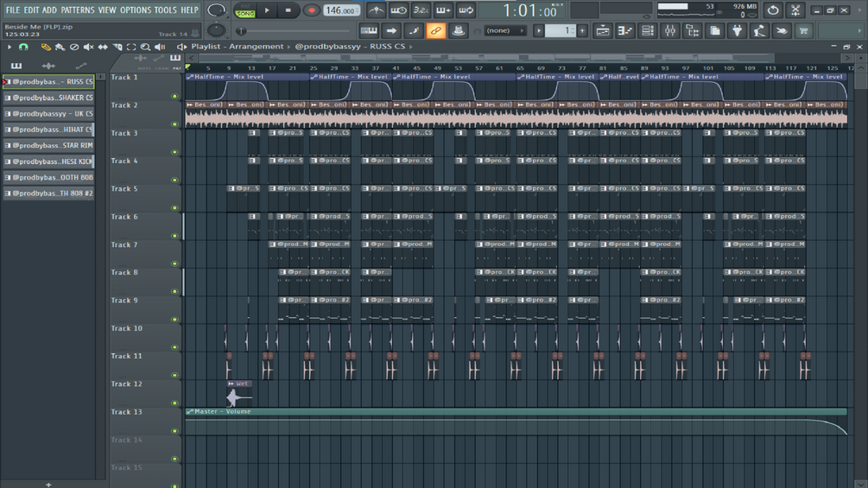Open the Piano roll view button
The height and width of the screenshot is (488, 868).
625,30
